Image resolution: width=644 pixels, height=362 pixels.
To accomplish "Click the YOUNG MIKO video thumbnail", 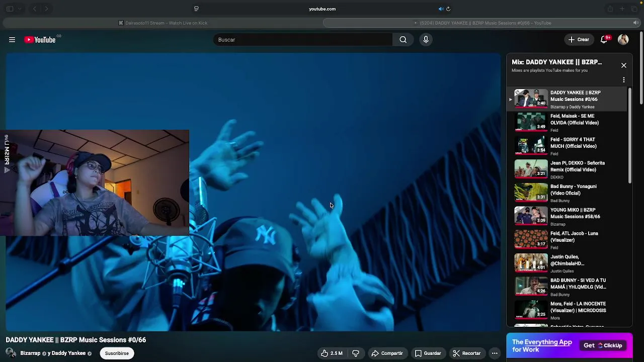I will point(531,215).
